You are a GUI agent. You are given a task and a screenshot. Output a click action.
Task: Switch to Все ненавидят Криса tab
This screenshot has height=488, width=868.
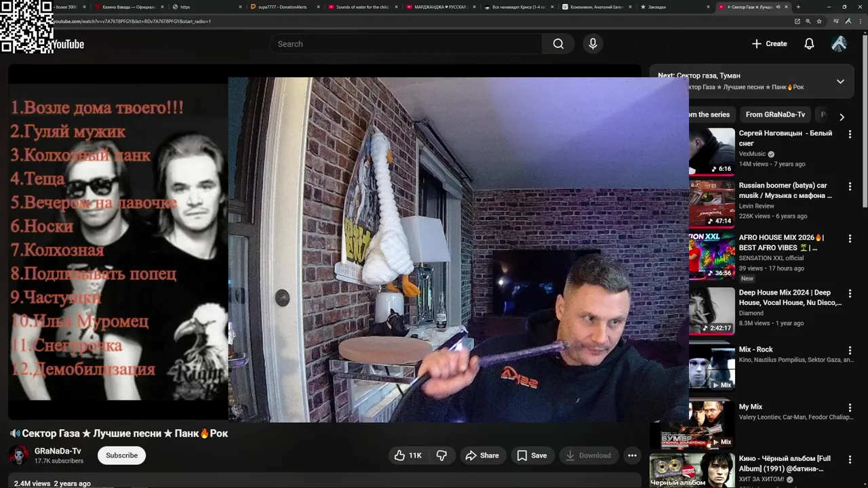(519, 7)
